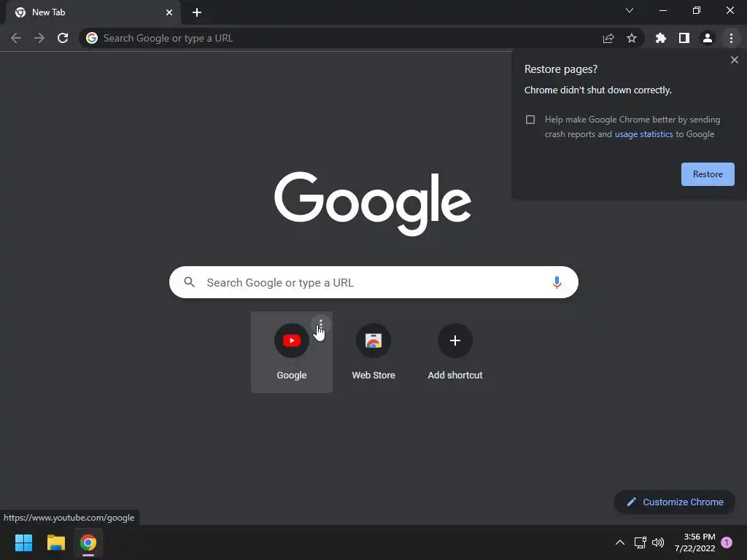Viewport: 747px width, 560px height.
Task: Open Customize Chrome button
Action: tap(675, 502)
